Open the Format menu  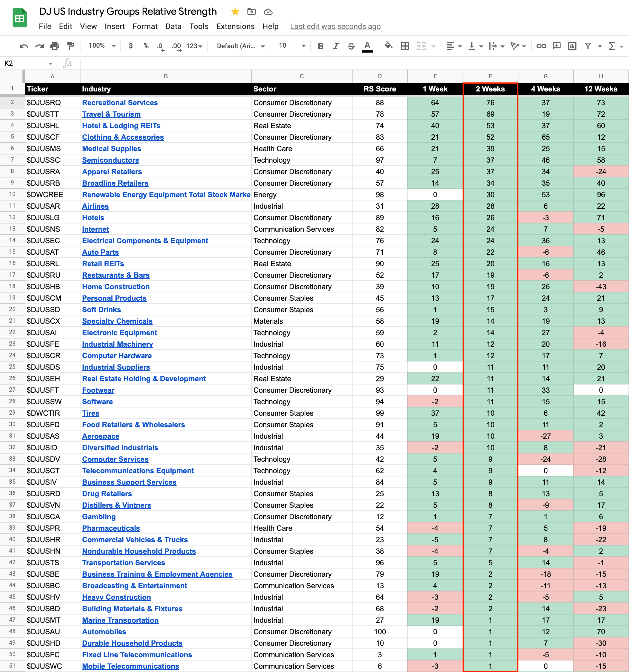coord(145,26)
